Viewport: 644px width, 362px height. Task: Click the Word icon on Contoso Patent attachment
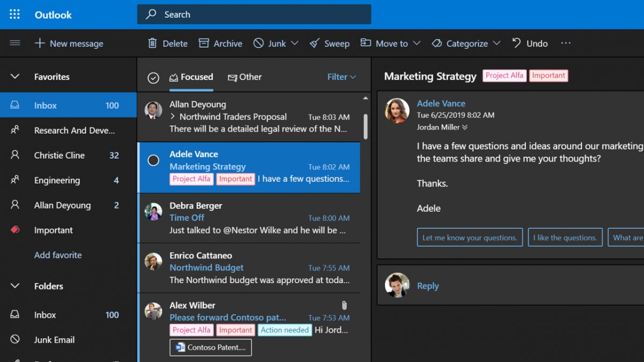click(x=180, y=348)
